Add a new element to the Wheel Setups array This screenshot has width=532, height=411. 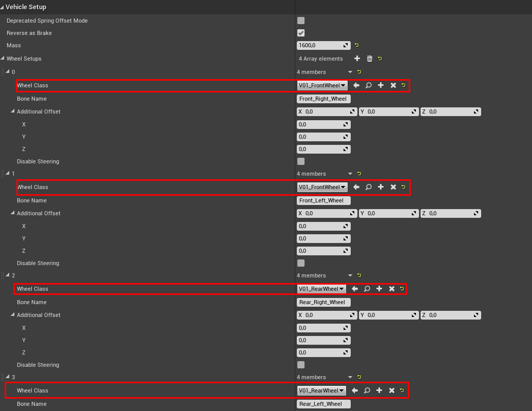click(x=357, y=59)
